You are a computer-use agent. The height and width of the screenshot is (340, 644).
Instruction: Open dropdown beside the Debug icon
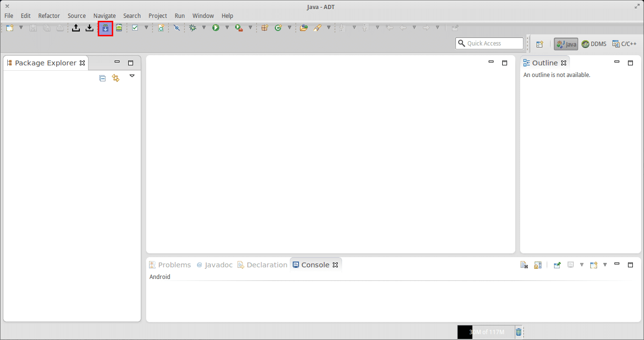pyautogui.click(x=204, y=28)
